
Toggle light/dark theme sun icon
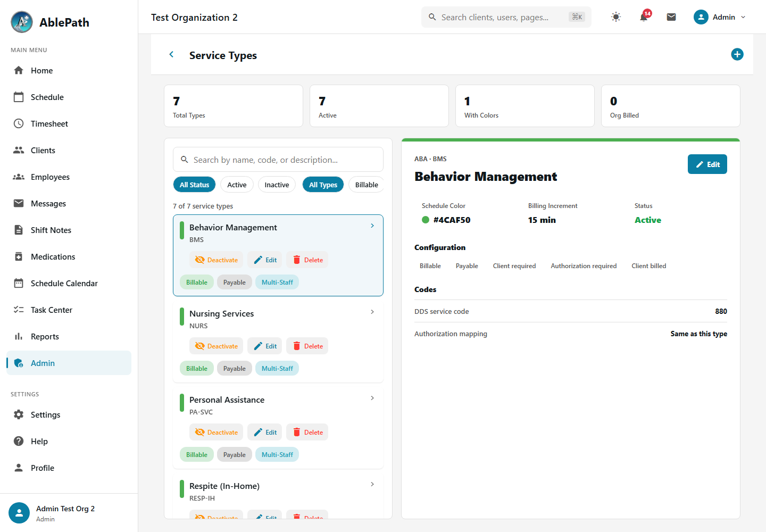click(x=616, y=17)
